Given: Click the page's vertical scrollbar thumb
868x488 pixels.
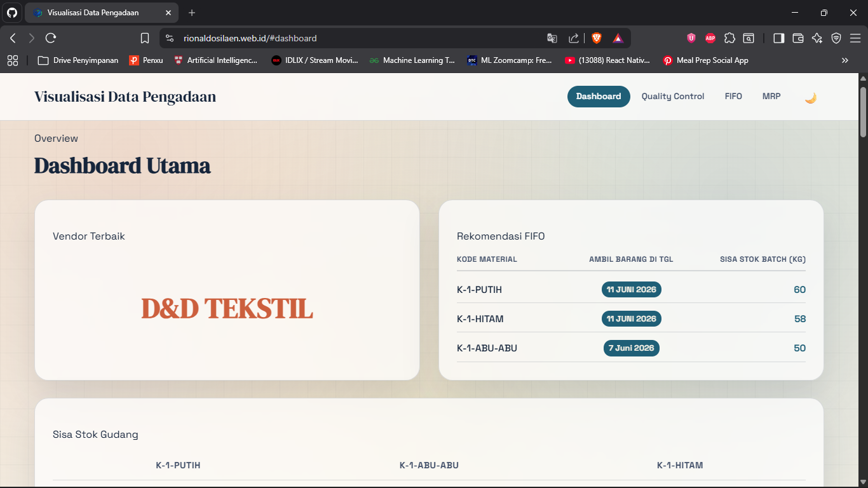Looking at the screenshot, I should click(x=863, y=112).
